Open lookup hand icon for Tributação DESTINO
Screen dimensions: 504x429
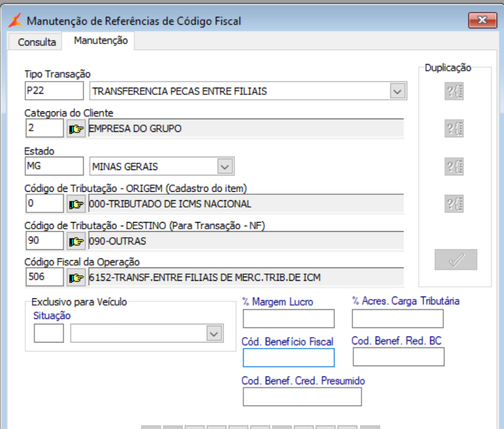(x=76, y=241)
